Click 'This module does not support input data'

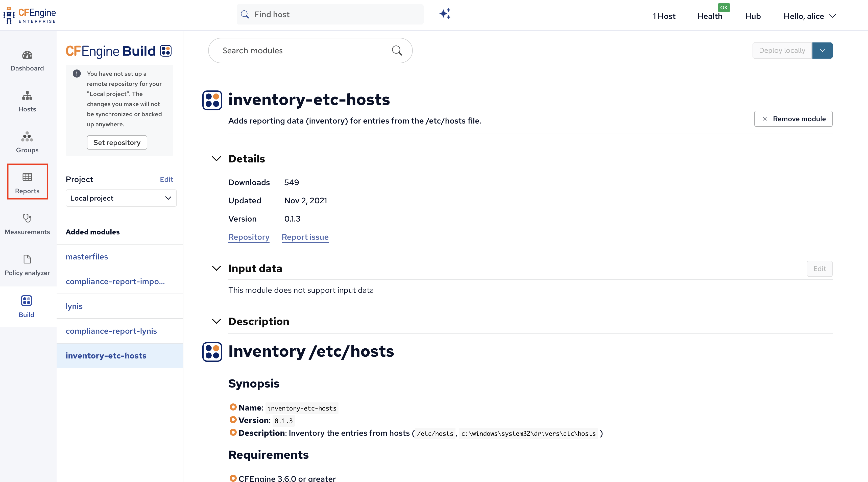point(301,290)
